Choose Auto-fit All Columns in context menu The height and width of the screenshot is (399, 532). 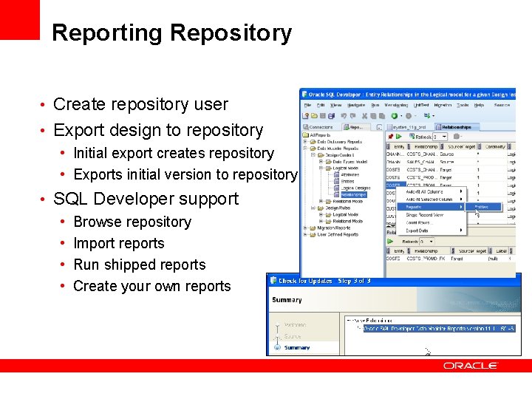pos(430,191)
